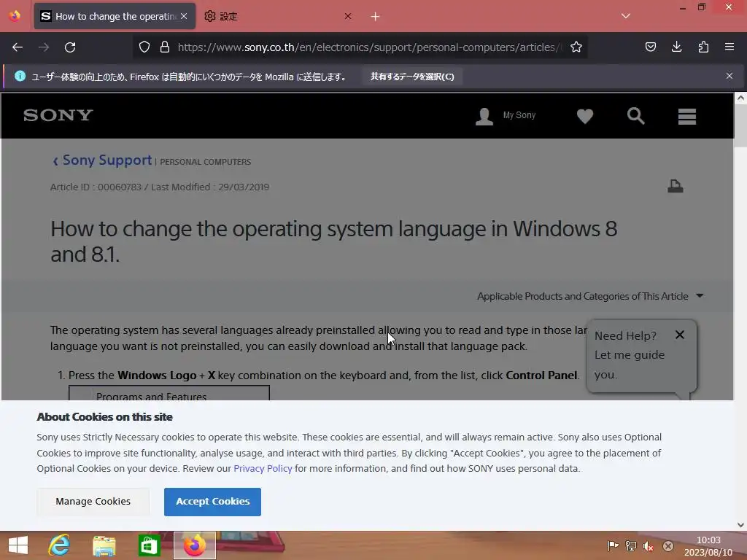Viewport: 747px width, 560px height.
Task: Go to Sony Support link
Action: point(107,160)
